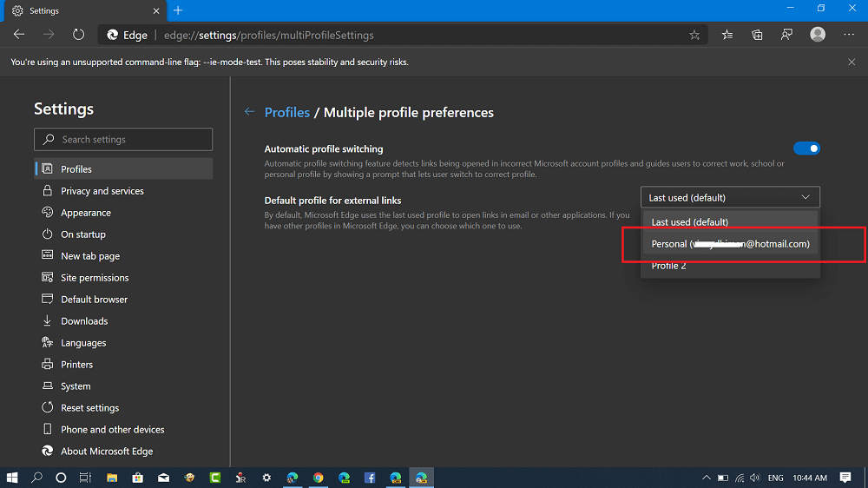Follow the Profiles breadcrumb link

pyautogui.click(x=287, y=112)
